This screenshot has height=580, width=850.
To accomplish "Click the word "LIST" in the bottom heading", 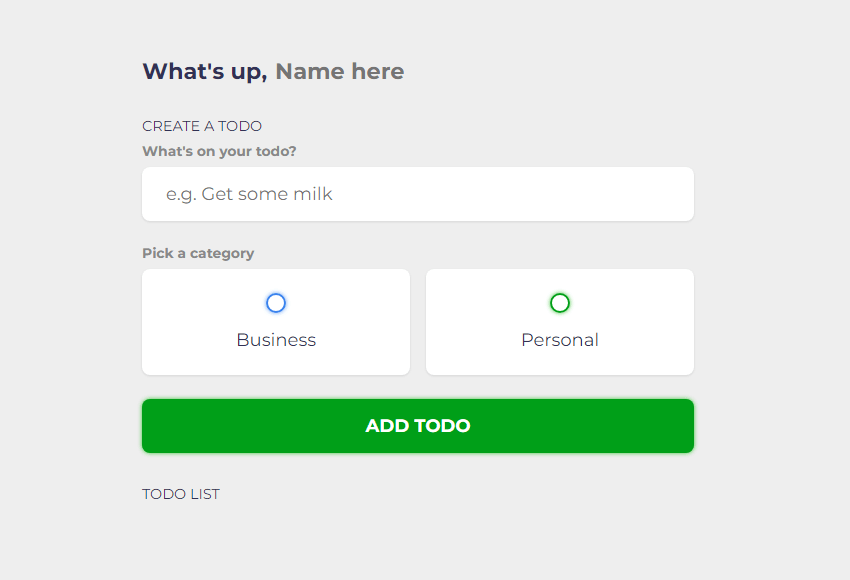I will (204, 494).
